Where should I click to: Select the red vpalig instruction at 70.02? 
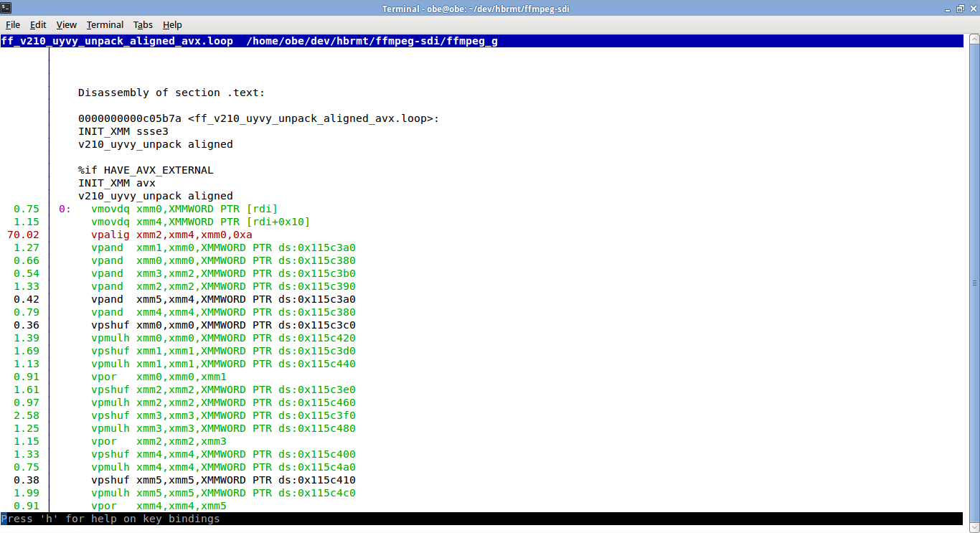coord(171,235)
